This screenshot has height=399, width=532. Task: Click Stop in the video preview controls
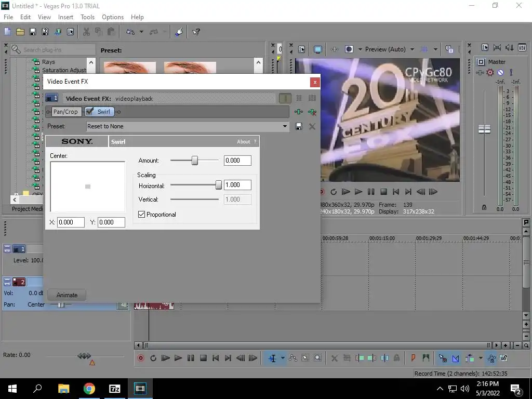point(384,192)
